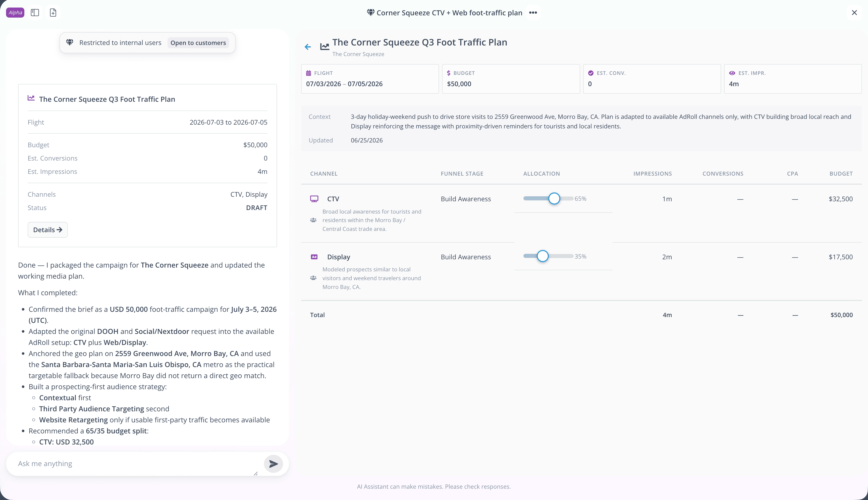Click the Display allocation slider handle
This screenshot has width=868, height=500.
coord(543,256)
